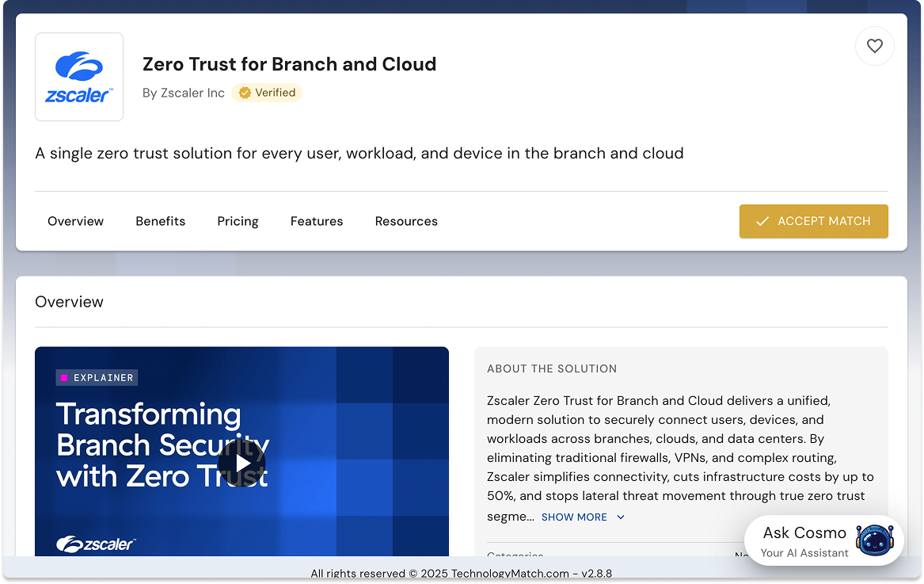The height and width of the screenshot is (584, 924).
Task: Go to the Pricing tab
Action: [x=238, y=221]
